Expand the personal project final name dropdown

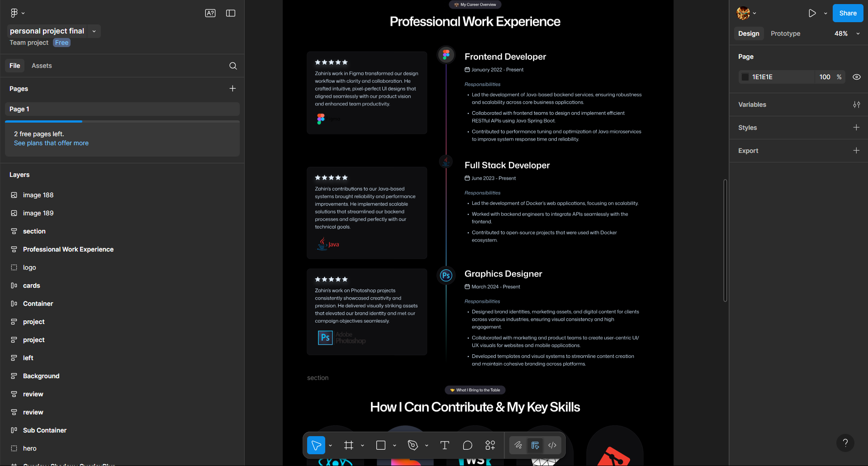(x=94, y=31)
